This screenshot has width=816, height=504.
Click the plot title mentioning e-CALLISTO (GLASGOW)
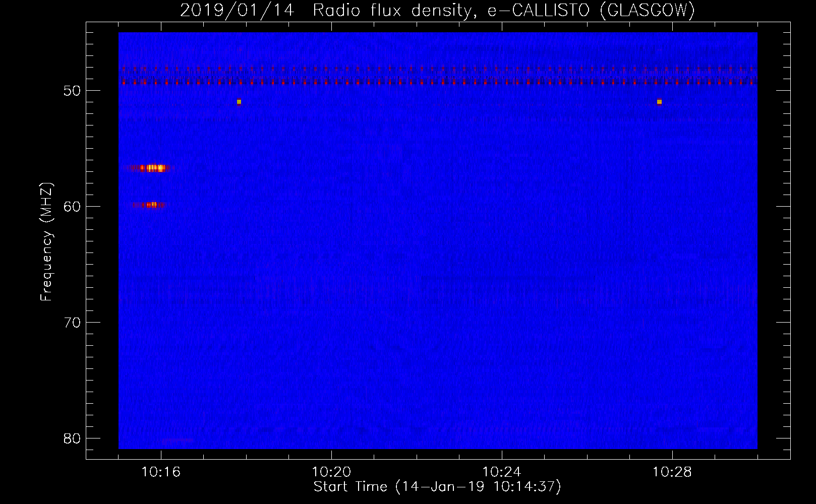coord(437,11)
